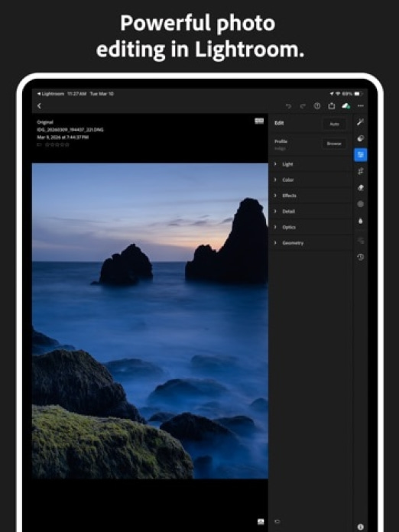
Task: Click the Profile label in edit panel
Action: (x=281, y=141)
